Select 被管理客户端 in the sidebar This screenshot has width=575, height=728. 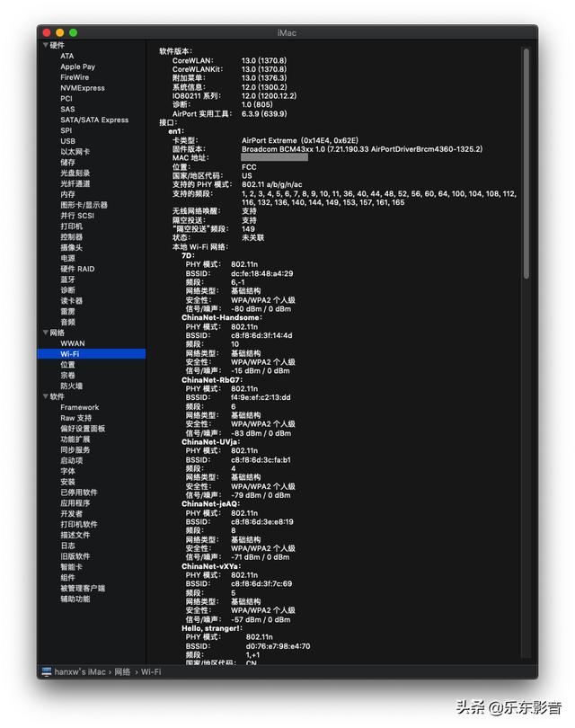[x=83, y=589]
